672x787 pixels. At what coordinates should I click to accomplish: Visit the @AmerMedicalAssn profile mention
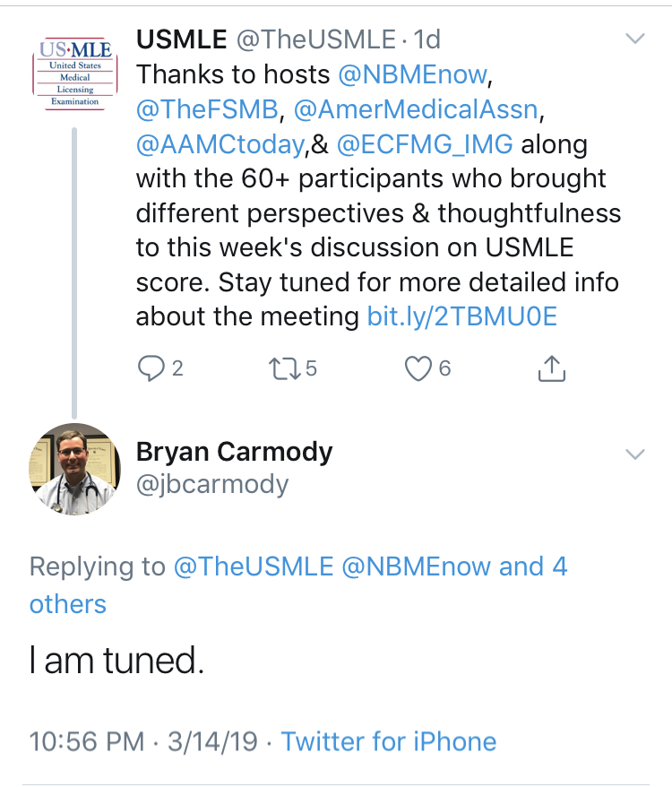pos(415,109)
